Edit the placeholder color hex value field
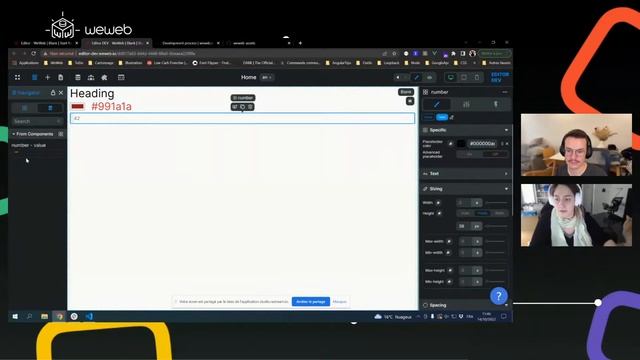Viewport: 640px width, 360px height. coord(482,143)
